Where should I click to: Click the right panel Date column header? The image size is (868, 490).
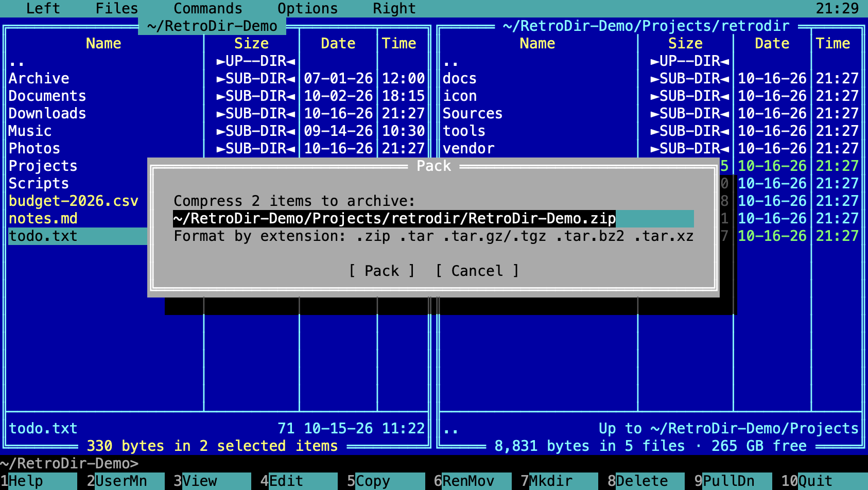coord(772,43)
